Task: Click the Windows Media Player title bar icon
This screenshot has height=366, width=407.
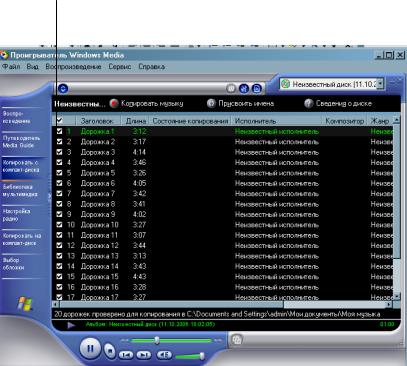Action: click(x=4, y=55)
